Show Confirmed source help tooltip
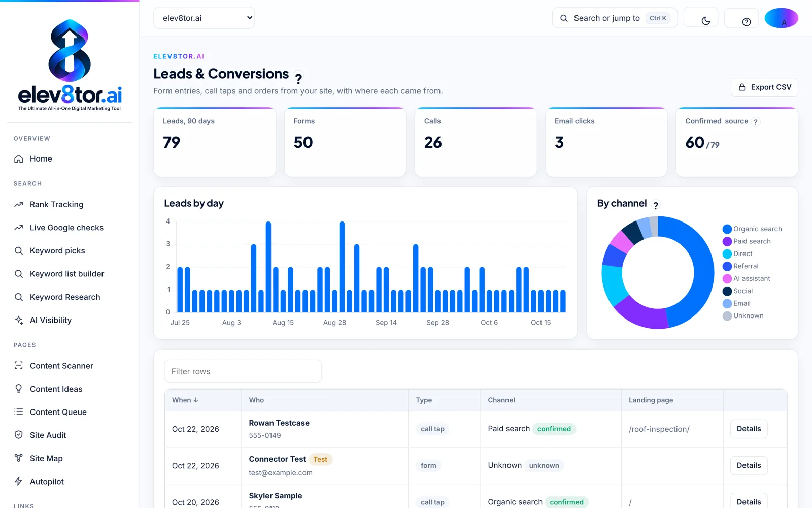The image size is (812, 508). (756, 122)
